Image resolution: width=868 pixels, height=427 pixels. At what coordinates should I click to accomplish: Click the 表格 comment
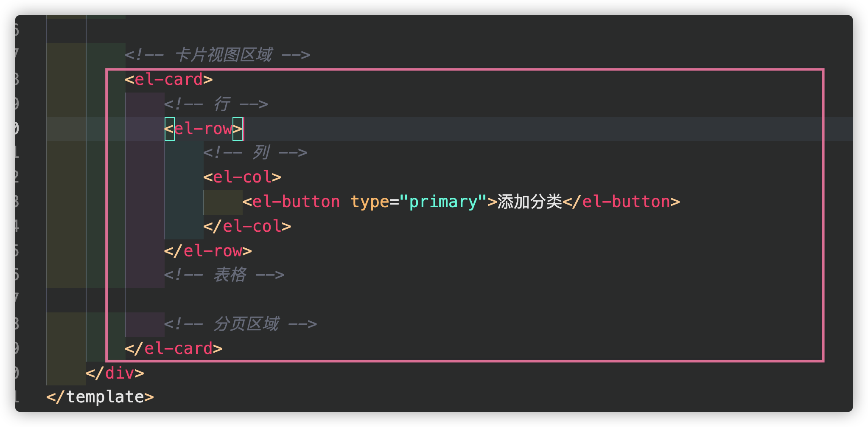pos(224,275)
